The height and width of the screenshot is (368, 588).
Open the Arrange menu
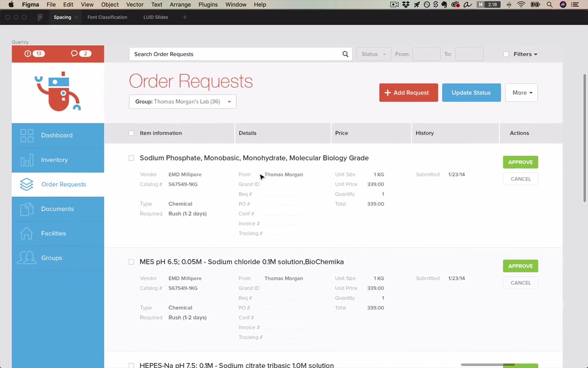point(180,5)
